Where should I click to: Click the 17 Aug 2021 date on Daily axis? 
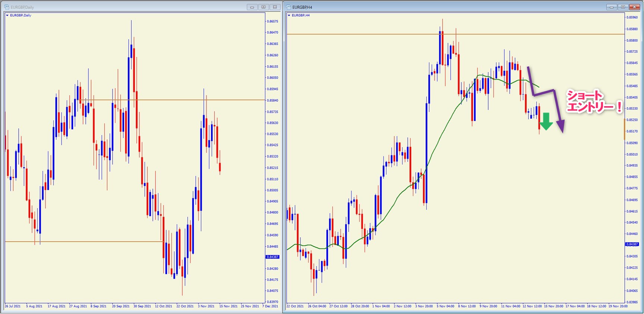(56, 306)
